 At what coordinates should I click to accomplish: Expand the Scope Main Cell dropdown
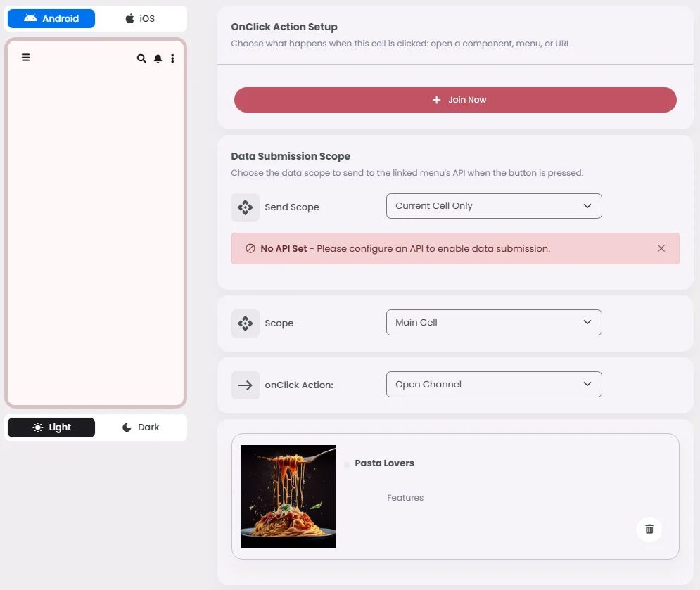coord(494,322)
